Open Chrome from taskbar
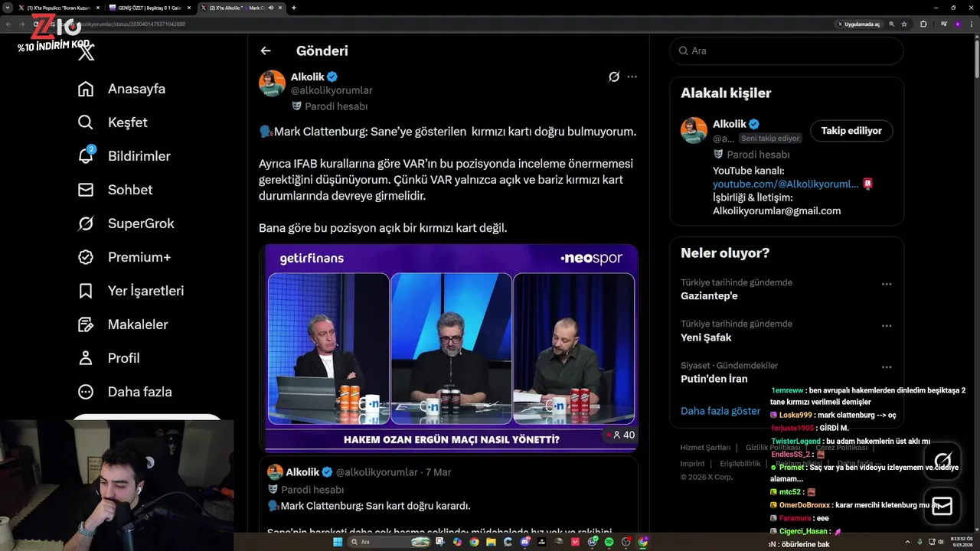Viewport: 980px width, 551px height. 474,542
